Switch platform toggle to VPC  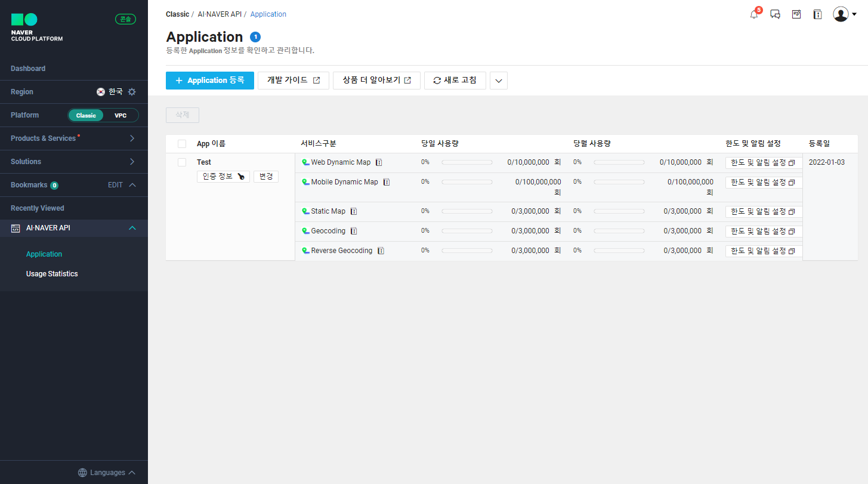tap(121, 115)
